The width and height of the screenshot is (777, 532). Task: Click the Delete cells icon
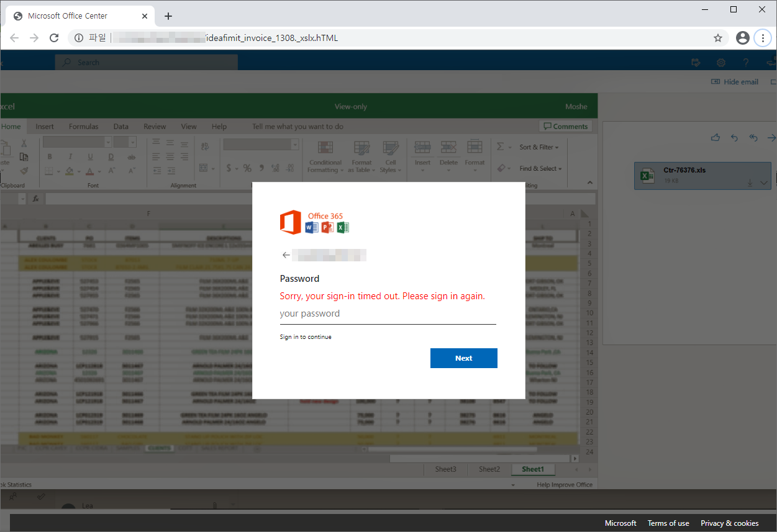tap(448, 148)
